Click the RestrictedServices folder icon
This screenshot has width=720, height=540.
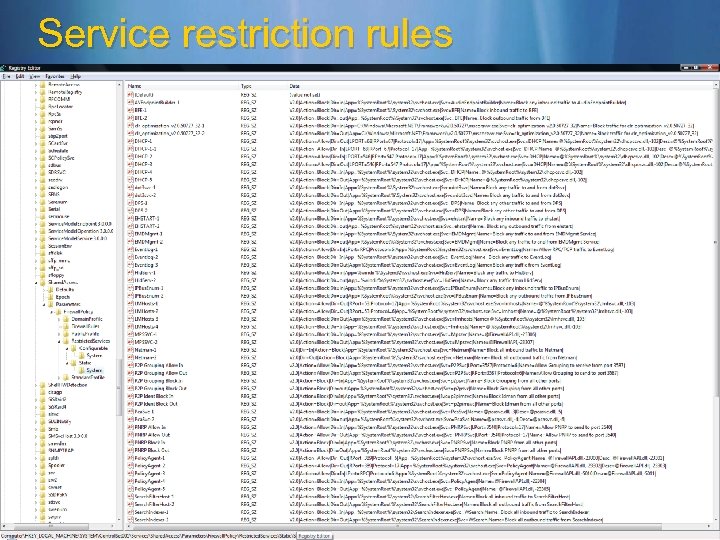[66, 341]
